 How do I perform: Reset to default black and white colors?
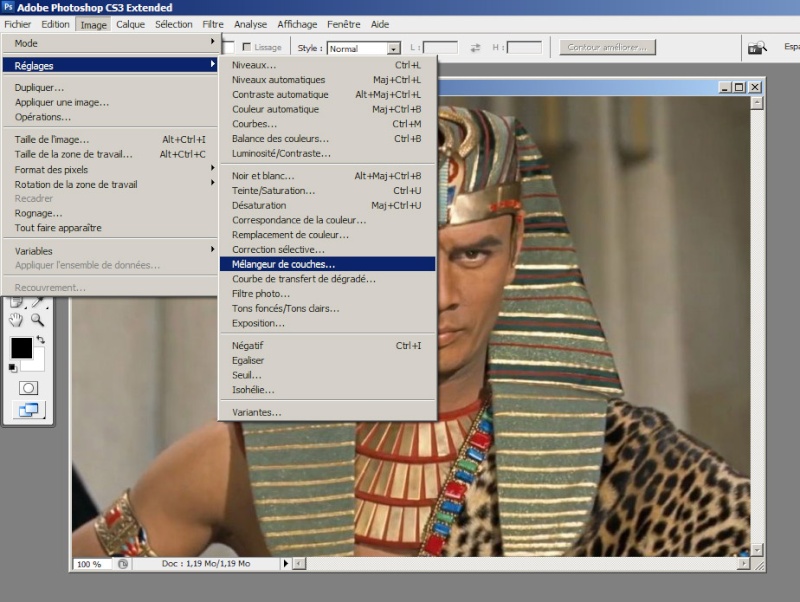click(13, 368)
